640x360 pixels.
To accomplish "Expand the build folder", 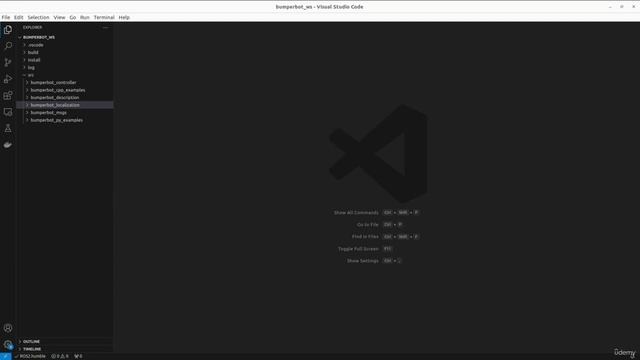I will click(x=64, y=52).
